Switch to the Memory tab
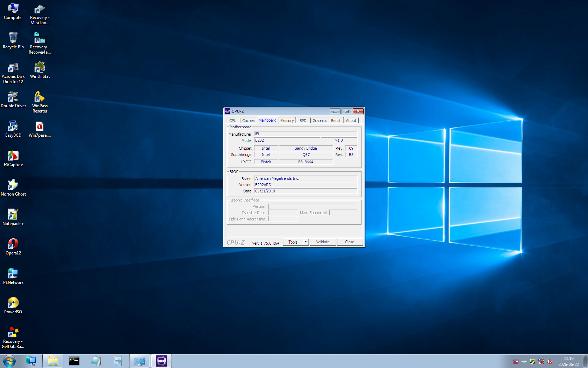Viewport: 588px width, 368px height. (x=287, y=121)
